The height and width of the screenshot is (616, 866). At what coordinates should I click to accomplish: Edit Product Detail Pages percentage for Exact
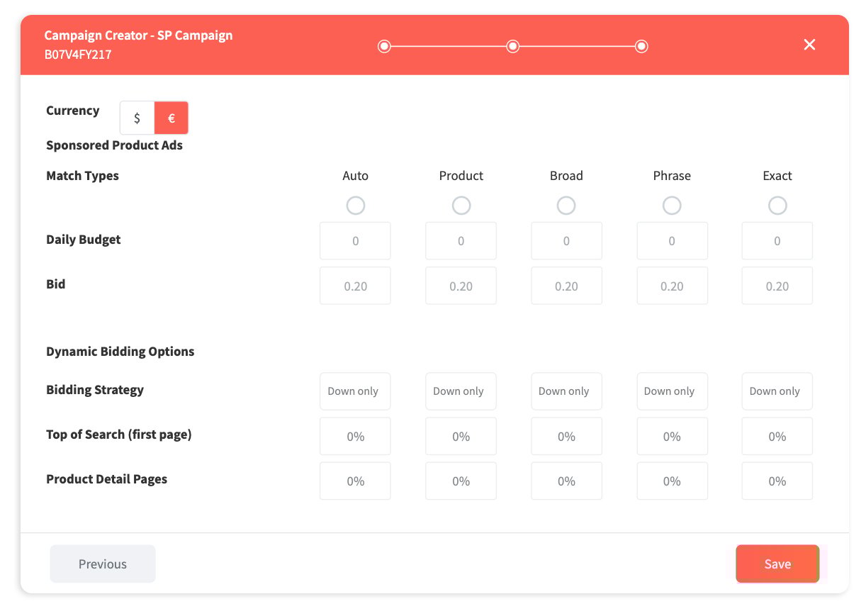pos(777,481)
